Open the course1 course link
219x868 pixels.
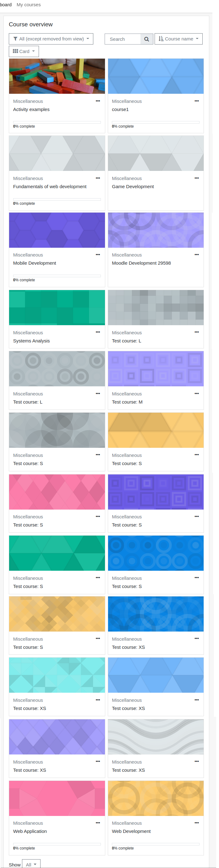(x=120, y=109)
